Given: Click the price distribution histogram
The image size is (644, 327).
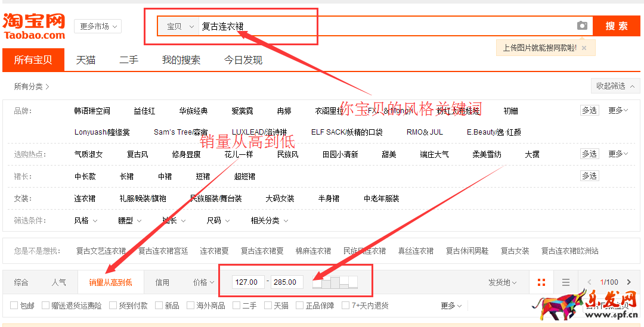Looking at the screenshot, I should click(x=335, y=282).
